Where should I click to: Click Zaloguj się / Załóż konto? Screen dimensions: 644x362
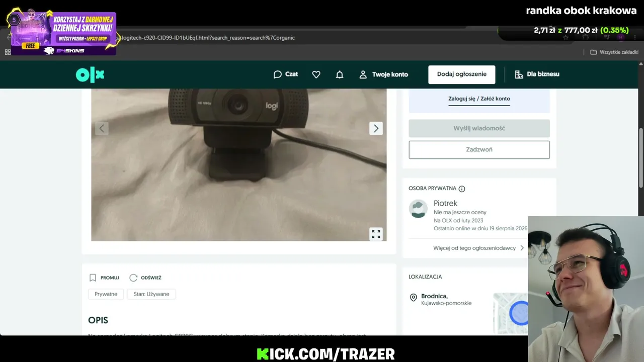(x=479, y=99)
